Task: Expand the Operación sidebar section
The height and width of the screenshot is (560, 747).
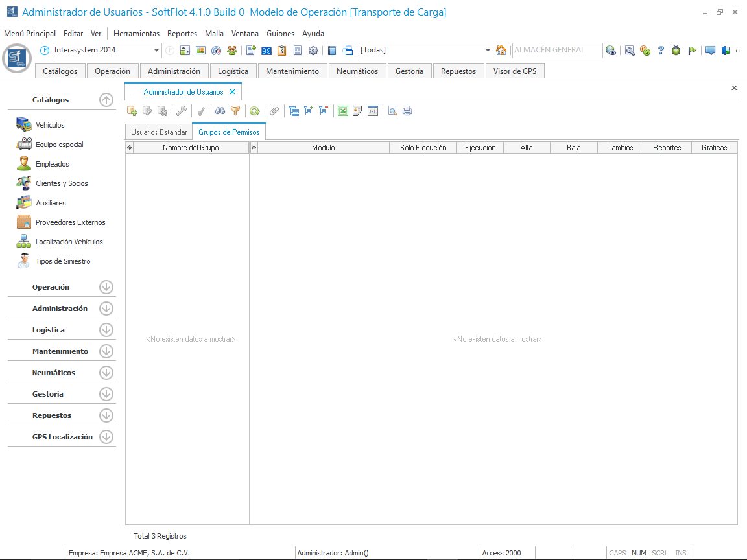Action: coord(106,287)
